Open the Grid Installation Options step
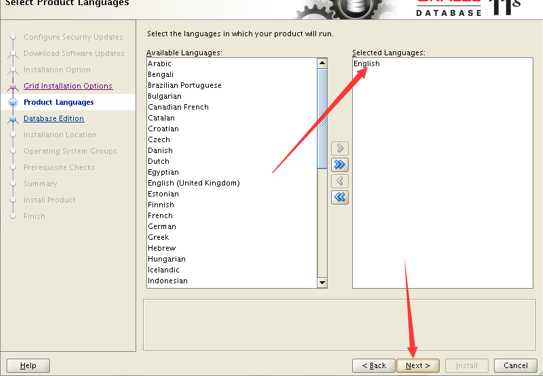543x376 pixels. coord(68,86)
